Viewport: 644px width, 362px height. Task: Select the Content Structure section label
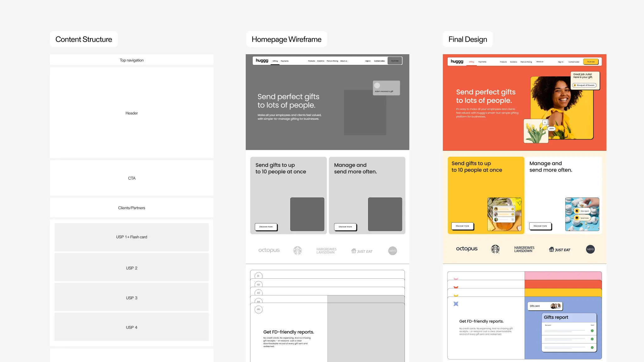[84, 39]
